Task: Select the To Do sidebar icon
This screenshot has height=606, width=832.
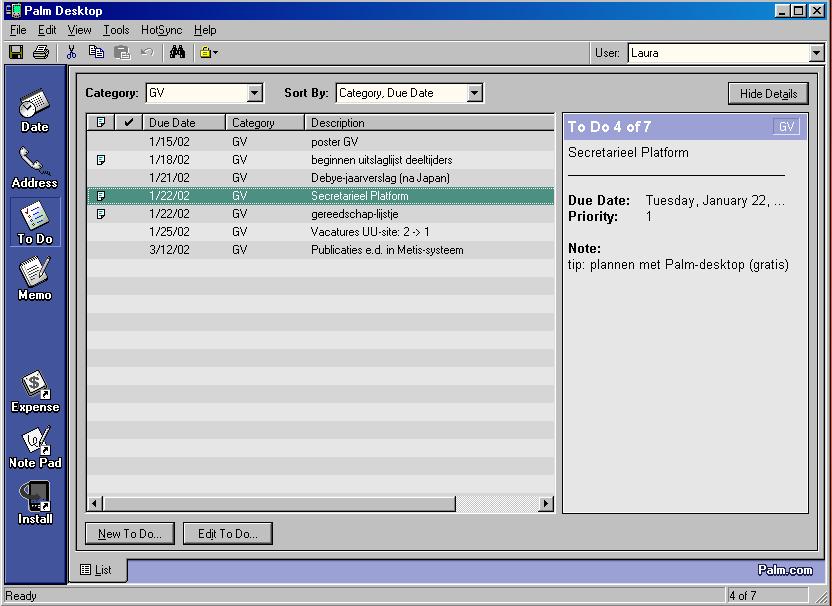Action: (x=35, y=222)
